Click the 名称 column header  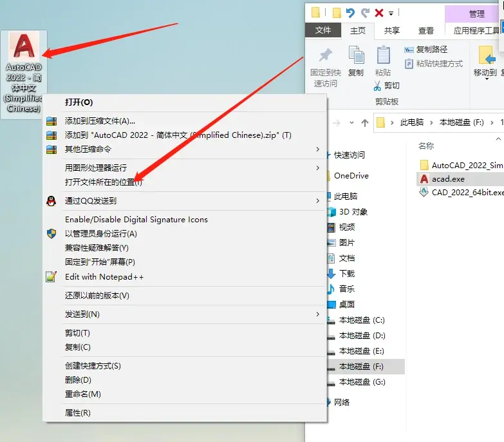(426, 146)
